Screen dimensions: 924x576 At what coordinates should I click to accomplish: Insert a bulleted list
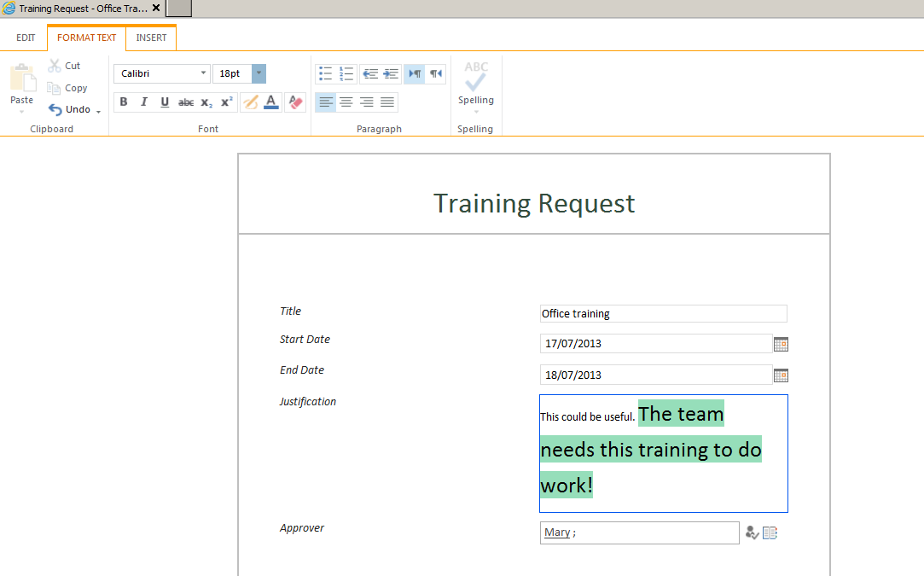tap(325, 73)
